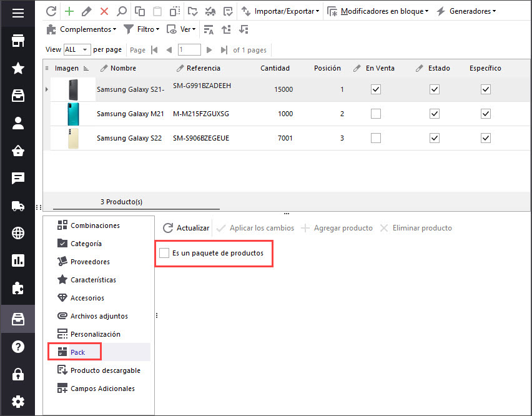Add a new product with the green plus icon
The image size is (532, 416).
69,11
